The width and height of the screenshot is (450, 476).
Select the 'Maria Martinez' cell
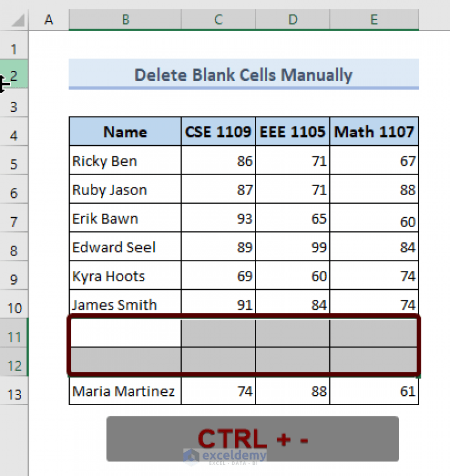tap(125, 391)
